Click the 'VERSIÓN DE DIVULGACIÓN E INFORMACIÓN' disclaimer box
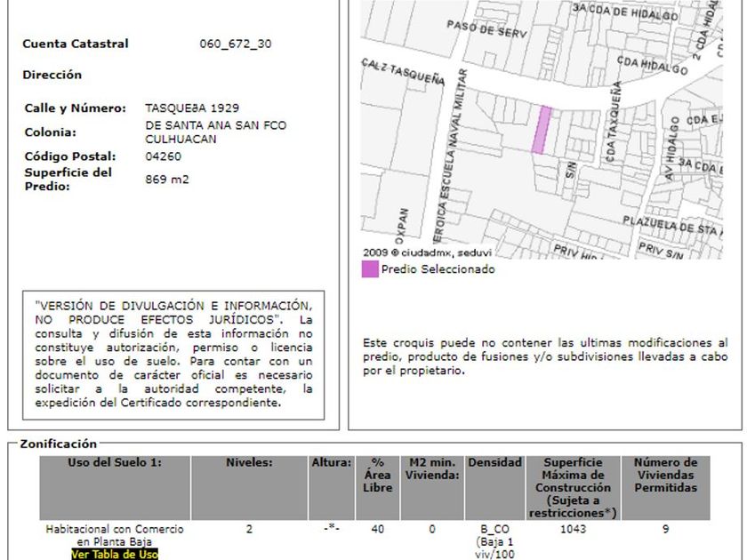Screen dimensions: 747x560 click(173, 356)
